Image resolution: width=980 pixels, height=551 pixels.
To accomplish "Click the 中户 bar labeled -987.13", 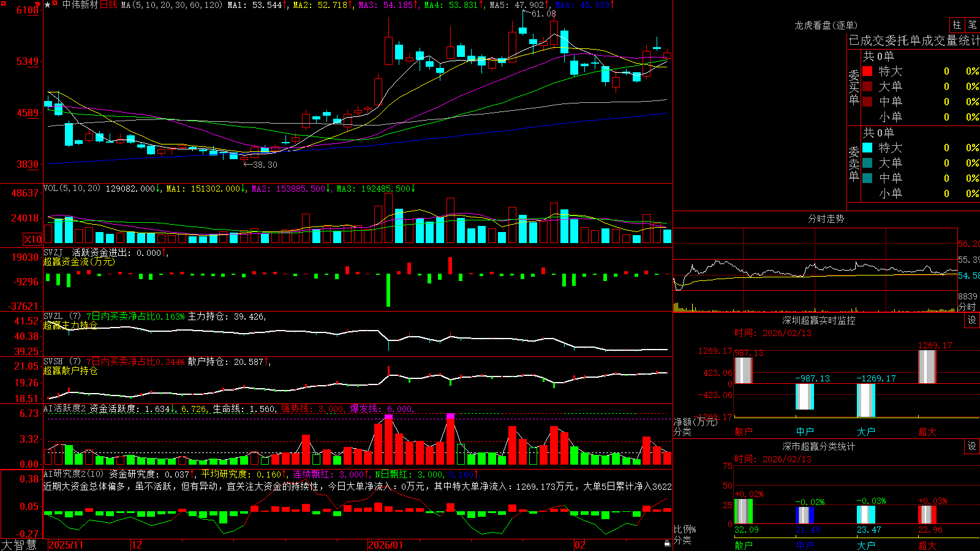I will coord(805,397).
